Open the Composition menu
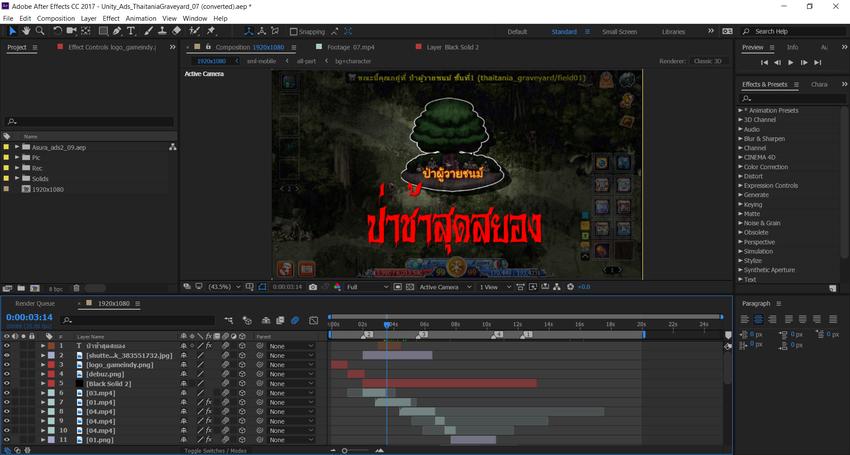Screen dimensions: 850x455 pos(56,18)
